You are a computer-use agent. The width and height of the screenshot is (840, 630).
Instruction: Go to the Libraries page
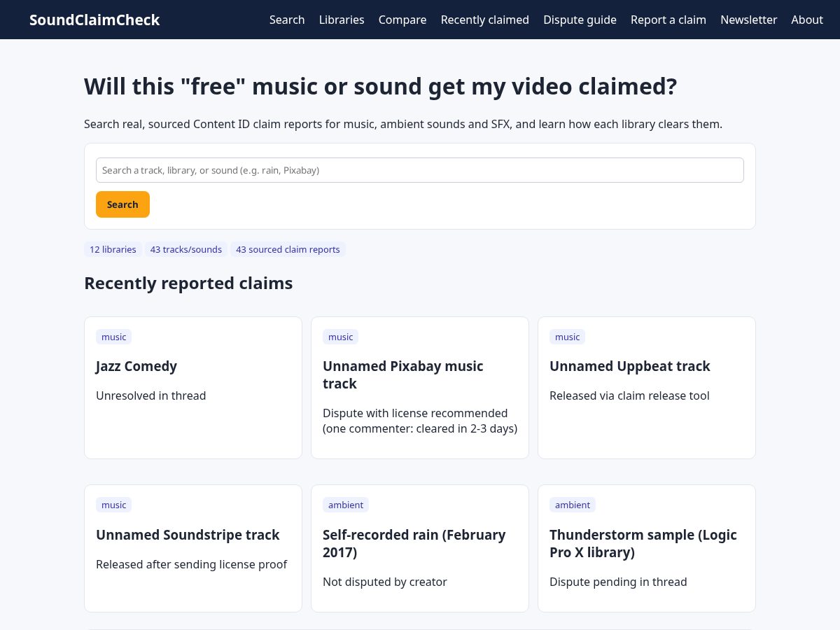click(x=342, y=20)
